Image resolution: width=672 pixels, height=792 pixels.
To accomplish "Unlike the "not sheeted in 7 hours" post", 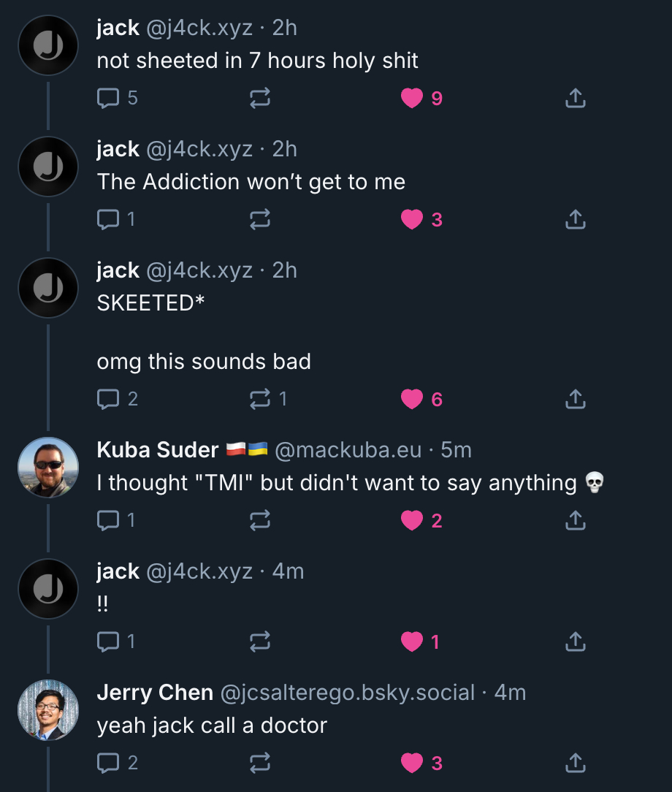I will click(412, 98).
